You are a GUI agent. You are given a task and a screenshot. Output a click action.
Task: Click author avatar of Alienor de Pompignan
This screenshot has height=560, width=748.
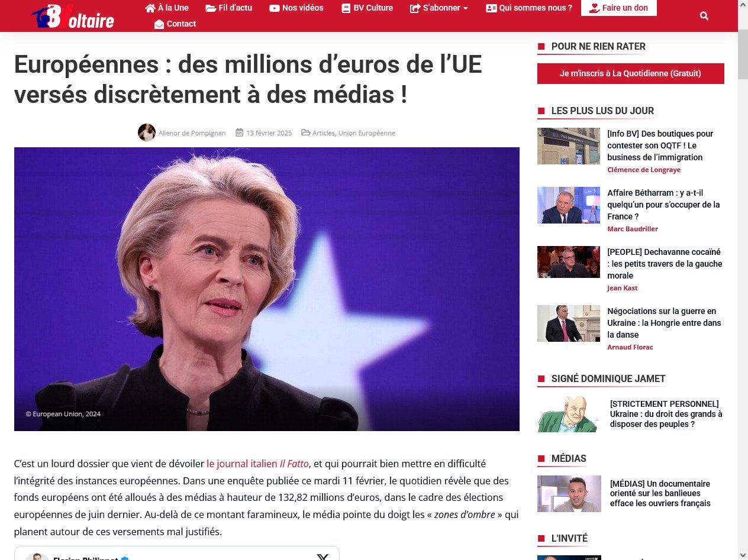(147, 132)
